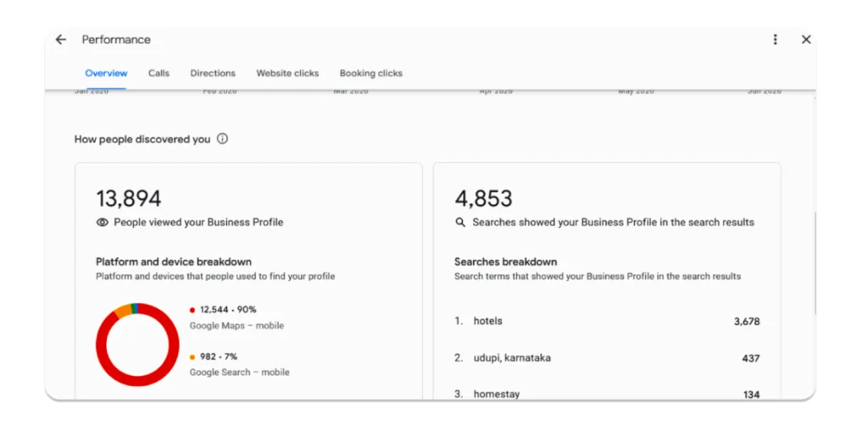Switch to the Website clicks tab
Screen dimensions: 868x431
[287, 73]
